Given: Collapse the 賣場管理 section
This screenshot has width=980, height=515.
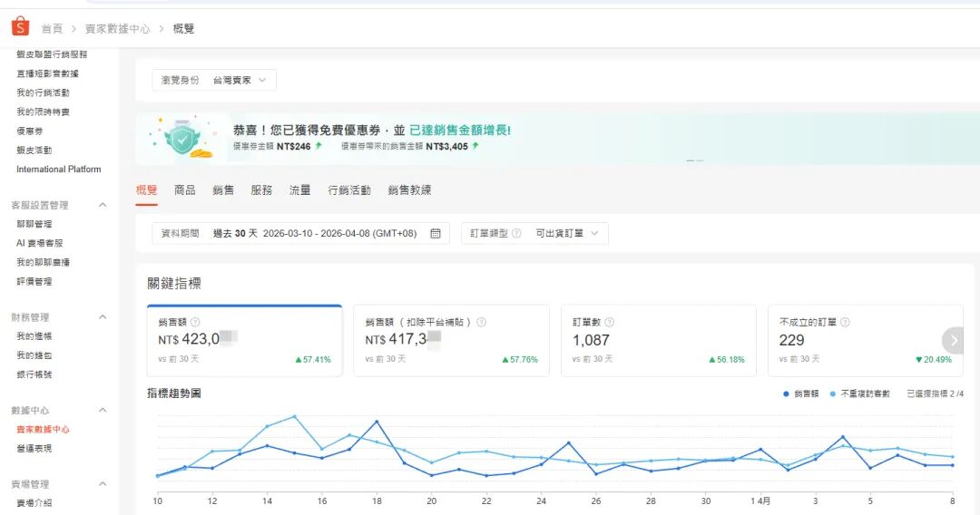Looking at the screenshot, I should point(103,484).
